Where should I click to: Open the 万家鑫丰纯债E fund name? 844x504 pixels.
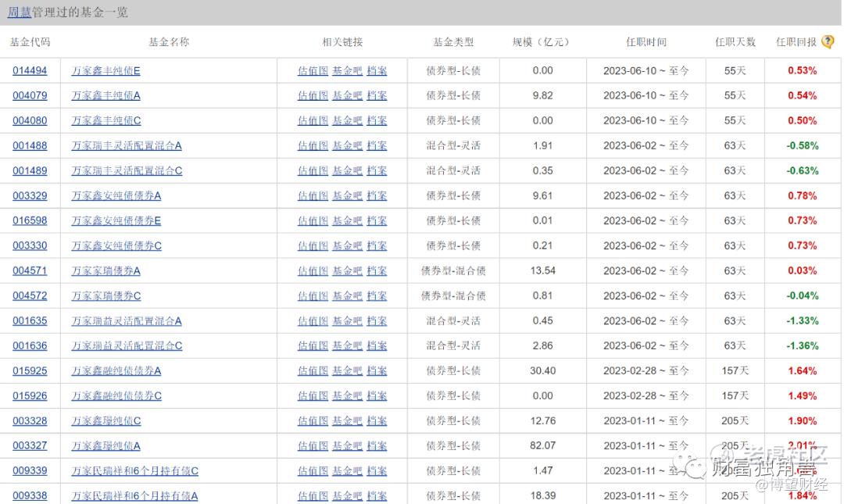106,70
